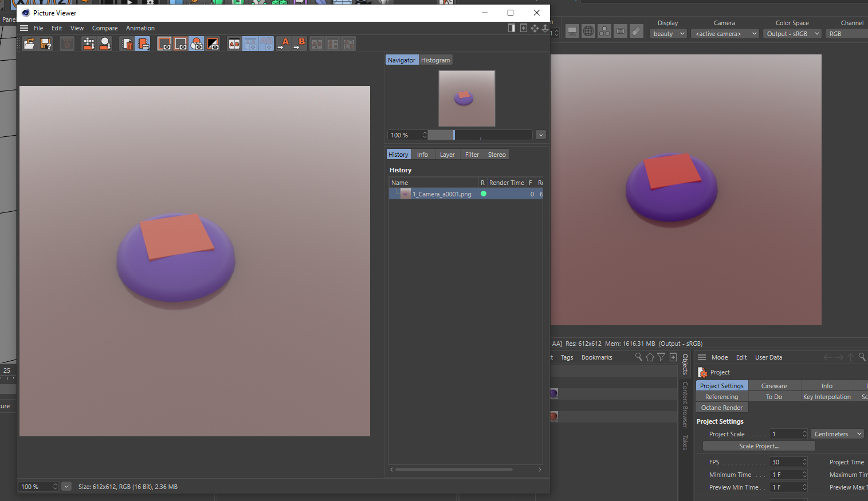Click the search magnifier in Objects manager
This screenshot has width=868, height=501.
pos(638,357)
